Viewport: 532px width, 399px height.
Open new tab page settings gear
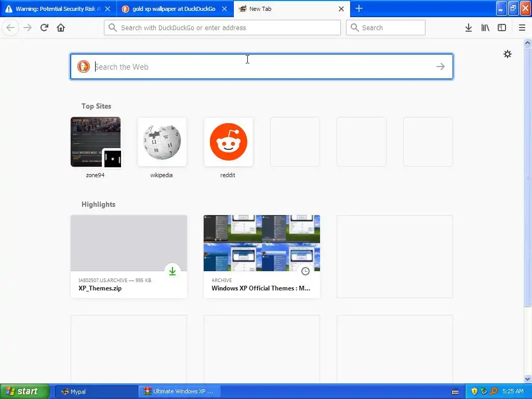(x=508, y=54)
